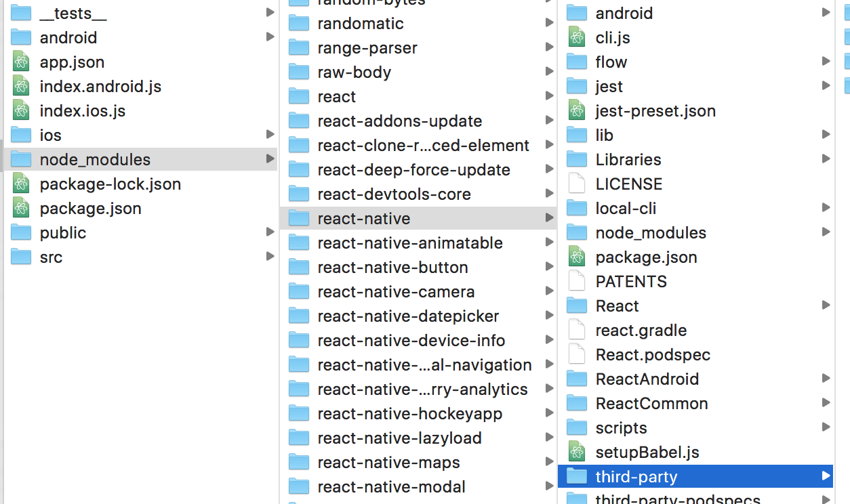
Task: Select the react-native-datepicker folder
Action: [418, 316]
